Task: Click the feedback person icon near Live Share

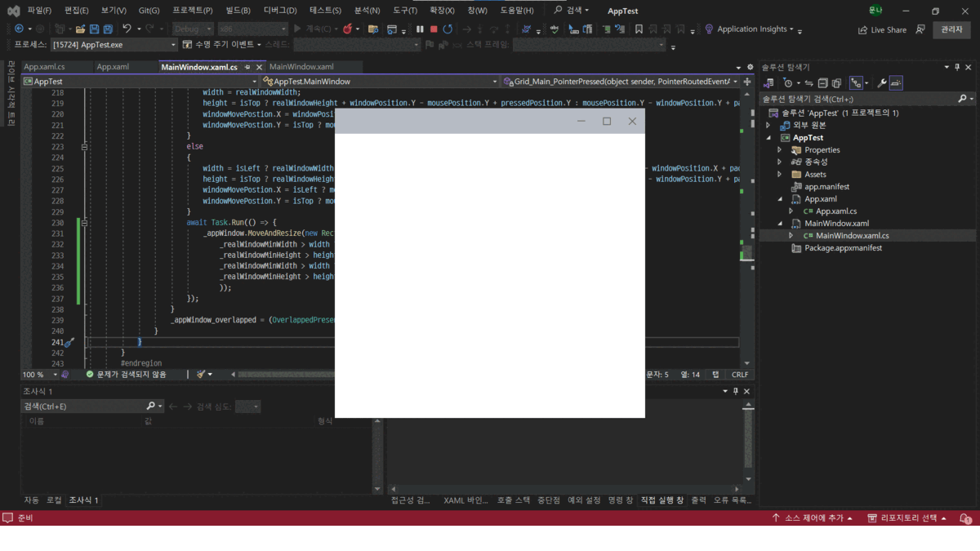Action: click(x=920, y=29)
